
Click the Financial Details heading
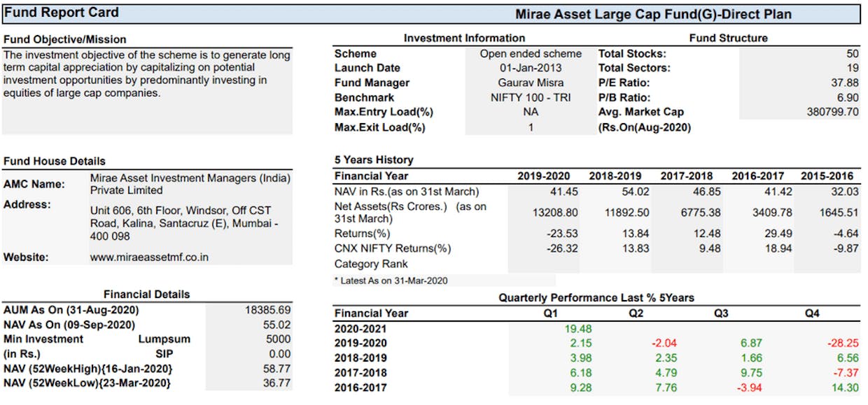[147, 294]
